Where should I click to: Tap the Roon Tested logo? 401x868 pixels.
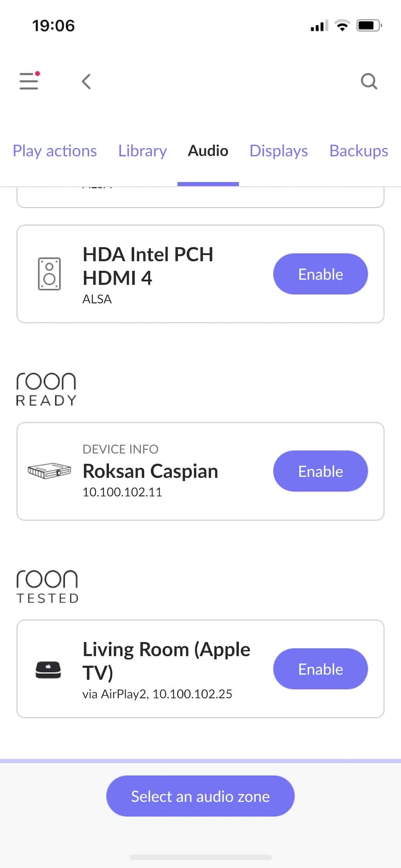coord(47,586)
